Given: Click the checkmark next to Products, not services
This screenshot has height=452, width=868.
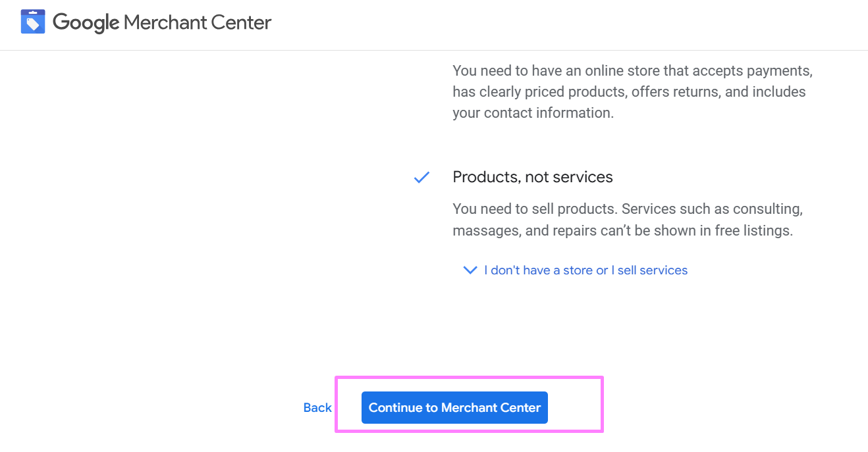Looking at the screenshot, I should [x=421, y=178].
